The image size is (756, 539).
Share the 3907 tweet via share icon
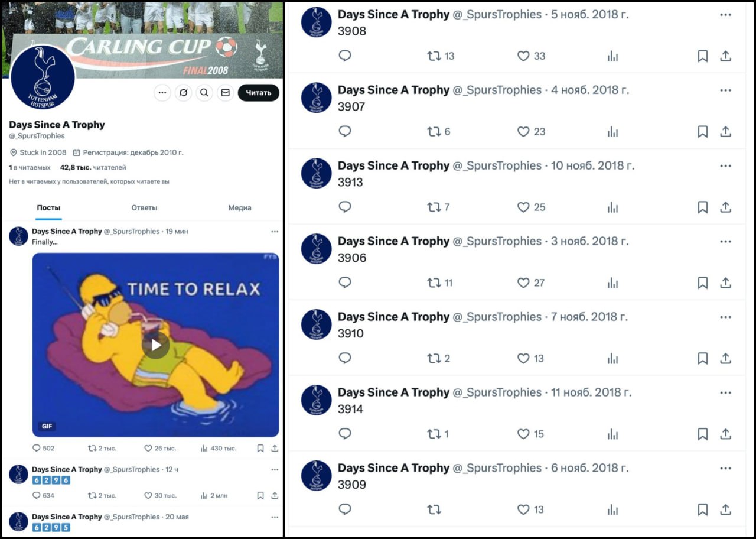tap(726, 132)
